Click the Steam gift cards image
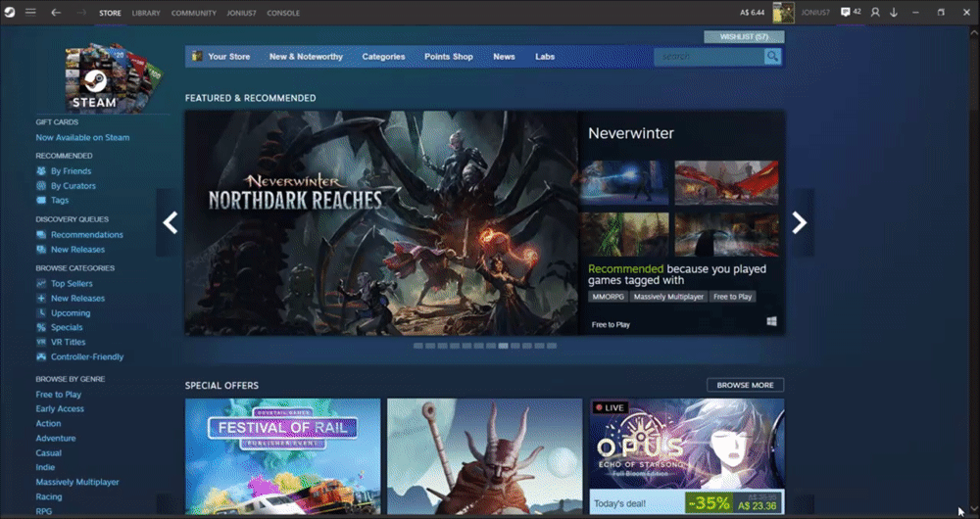The width and height of the screenshot is (980, 519). click(113, 77)
